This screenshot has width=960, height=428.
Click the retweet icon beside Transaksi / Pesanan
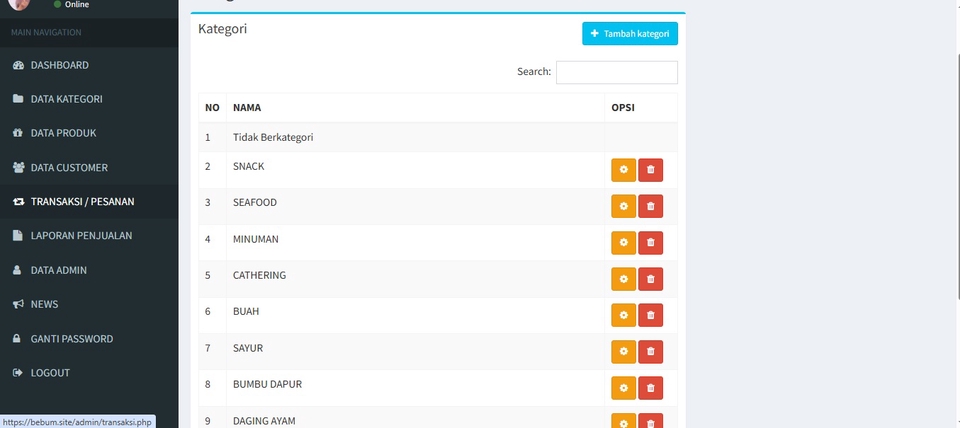(18, 201)
